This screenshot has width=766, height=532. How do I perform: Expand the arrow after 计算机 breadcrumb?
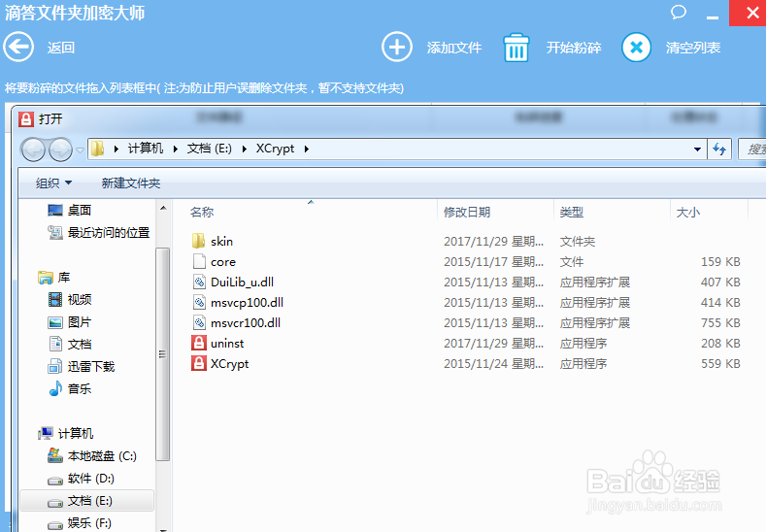tap(176, 149)
